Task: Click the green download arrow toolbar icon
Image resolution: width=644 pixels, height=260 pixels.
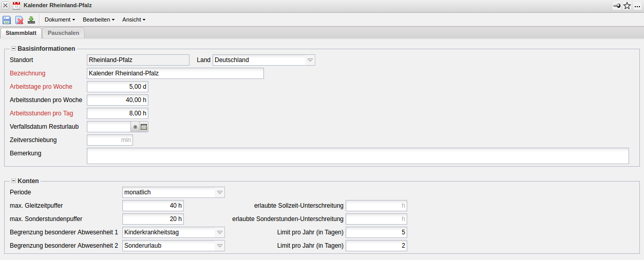Action: [x=31, y=20]
